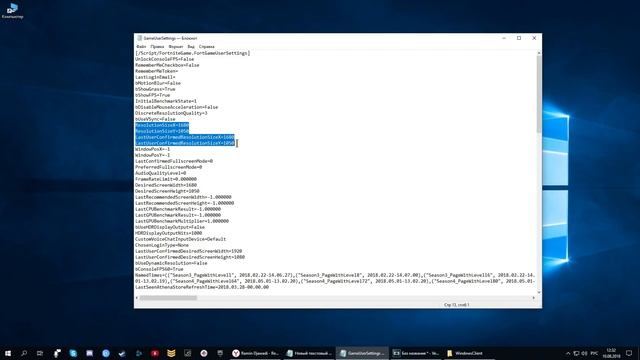Open the Правка menu in Notepad
Viewport: 640px width, 360px height.
[x=157, y=47]
